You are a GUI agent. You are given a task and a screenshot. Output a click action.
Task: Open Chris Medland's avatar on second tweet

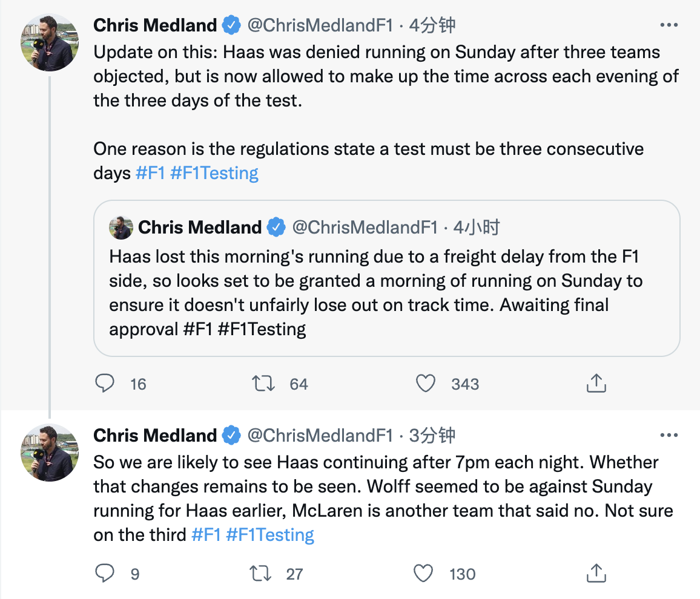click(x=50, y=453)
